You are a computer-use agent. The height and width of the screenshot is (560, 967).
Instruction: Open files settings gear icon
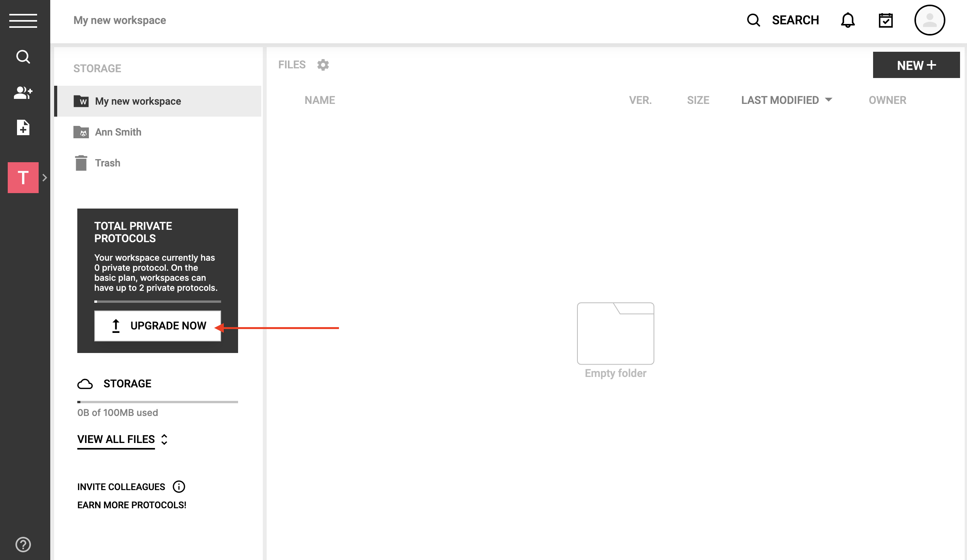coord(323,65)
